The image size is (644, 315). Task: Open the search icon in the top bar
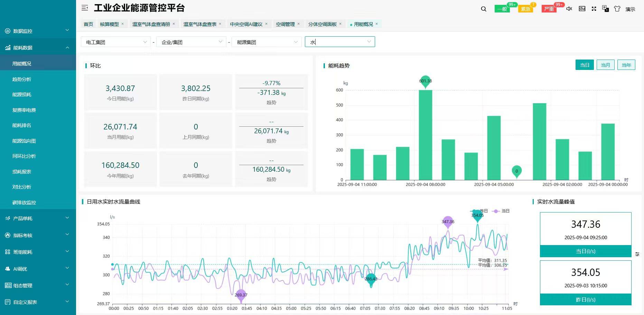click(x=483, y=9)
